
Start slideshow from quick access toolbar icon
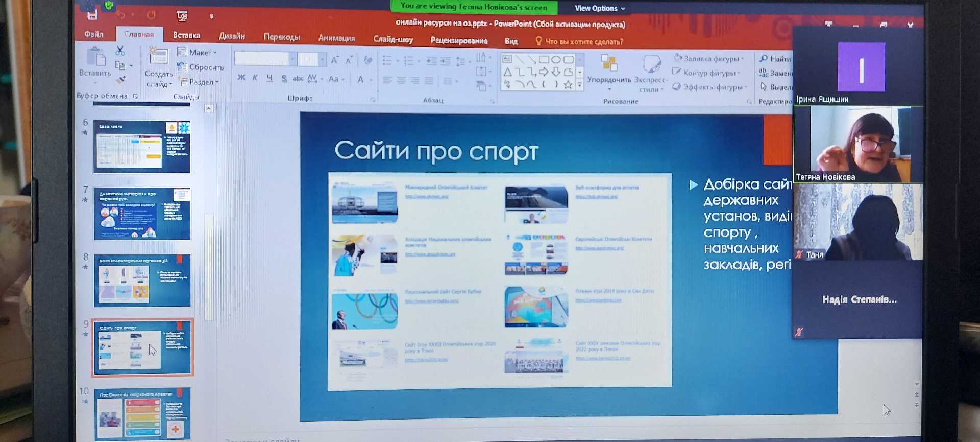(182, 16)
